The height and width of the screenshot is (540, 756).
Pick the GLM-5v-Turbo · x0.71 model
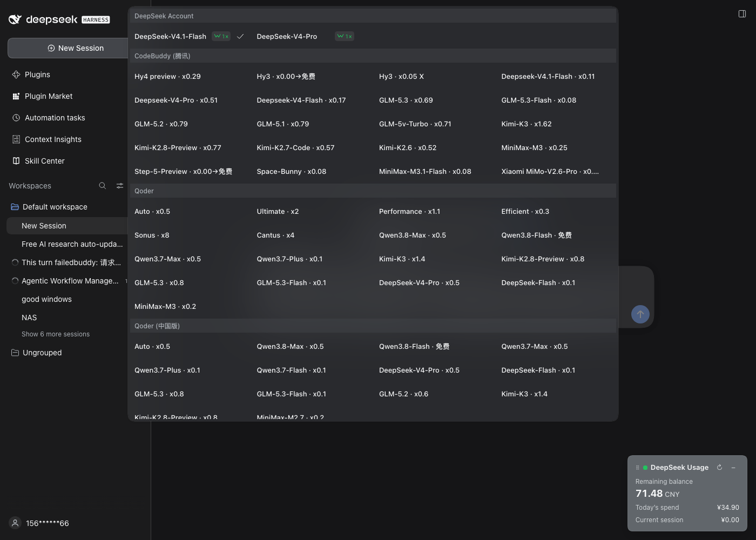click(x=415, y=124)
